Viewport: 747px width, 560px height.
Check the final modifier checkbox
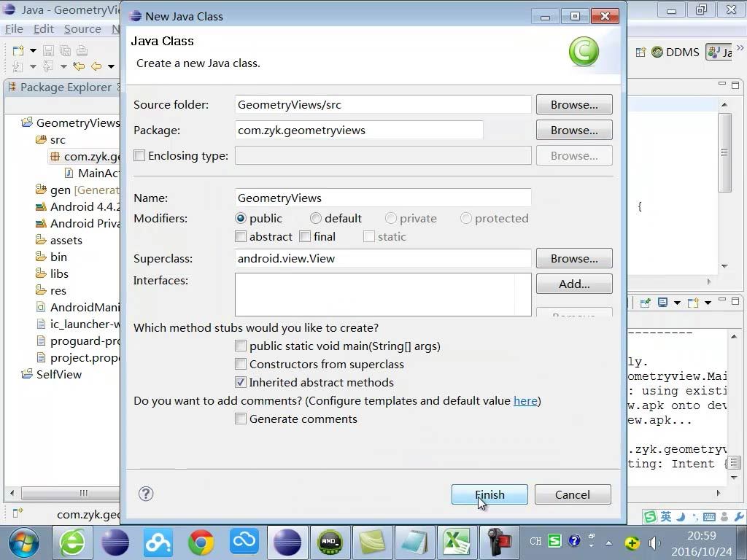click(305, 236)
